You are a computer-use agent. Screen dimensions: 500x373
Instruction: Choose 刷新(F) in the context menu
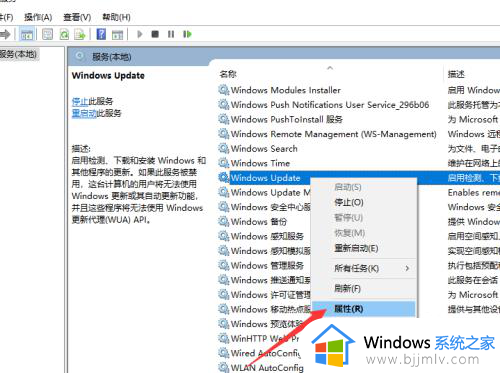tap(347, 288)
